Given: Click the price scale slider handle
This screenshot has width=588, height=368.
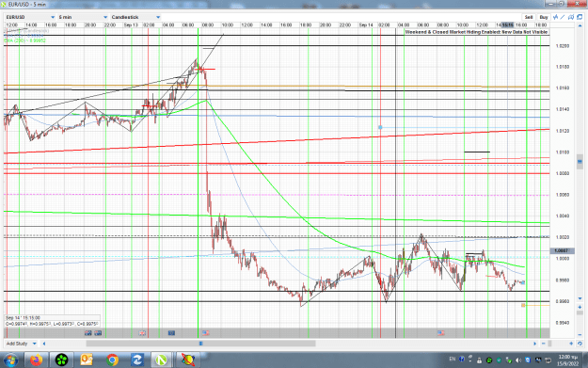Looking at the screenshot, I should tap(580, 162).
